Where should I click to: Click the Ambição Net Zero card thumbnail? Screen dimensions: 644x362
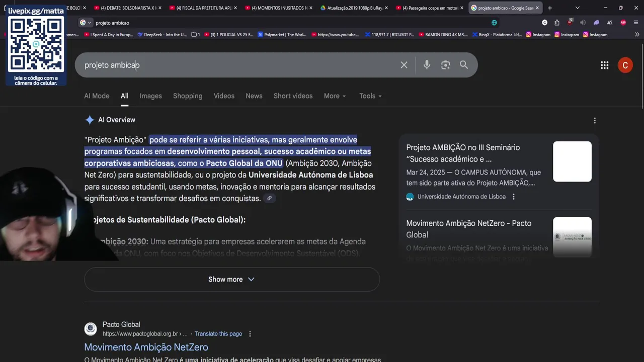572,237
